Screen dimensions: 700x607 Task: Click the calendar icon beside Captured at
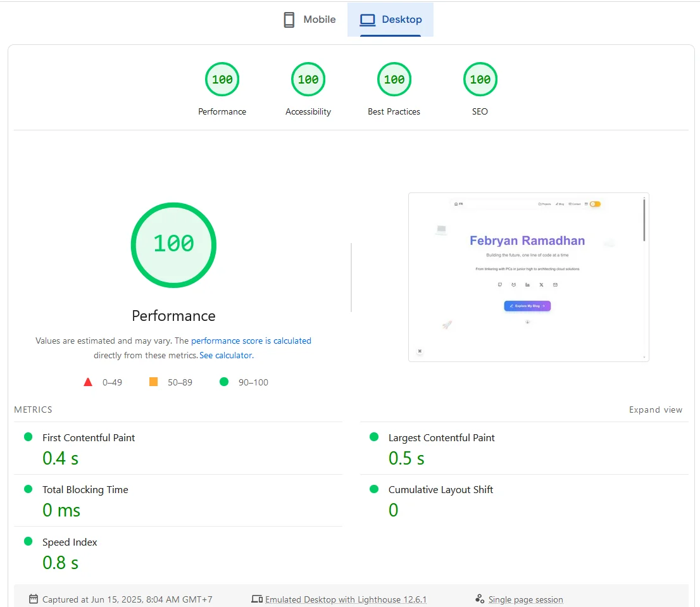34,599
